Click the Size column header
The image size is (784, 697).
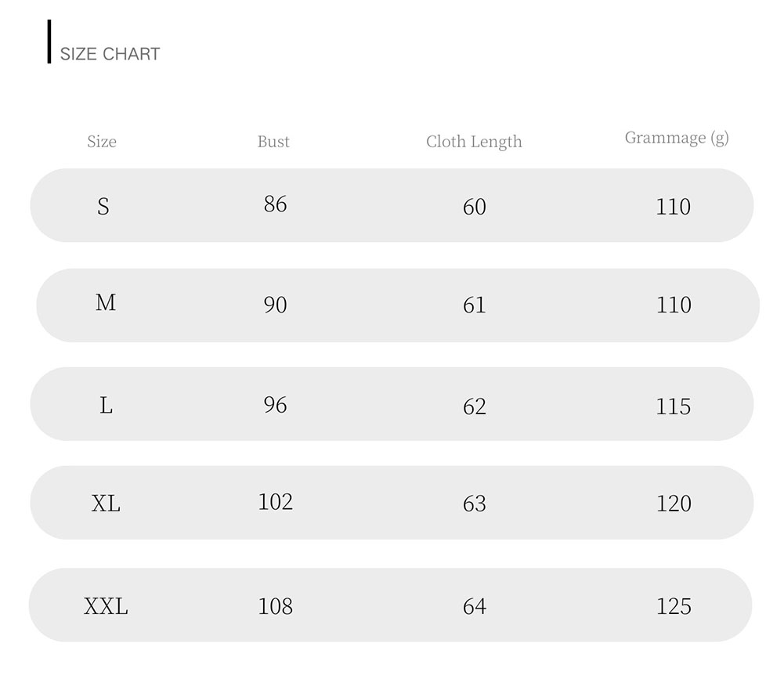[x=102, y=142]
